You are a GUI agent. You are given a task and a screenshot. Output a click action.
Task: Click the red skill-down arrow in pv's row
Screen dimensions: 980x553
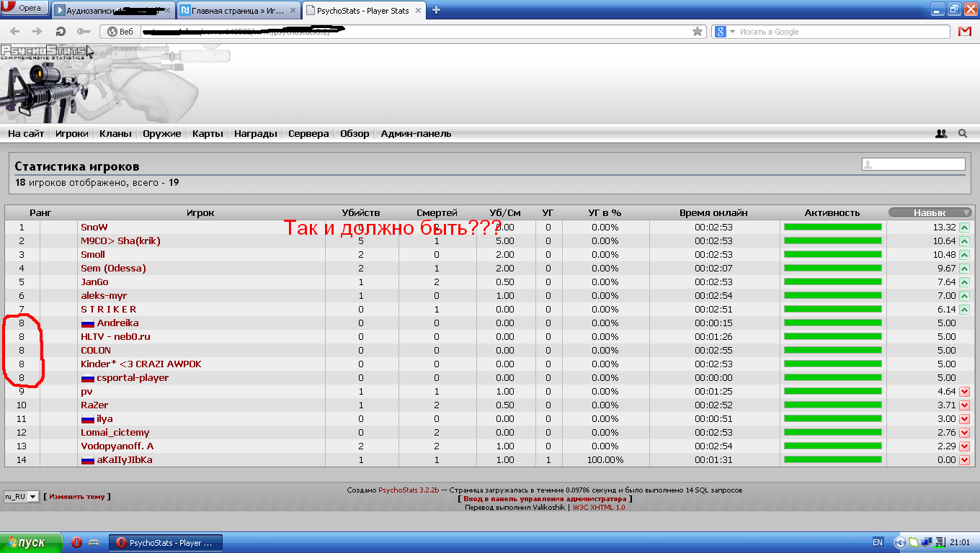[965, 392]
